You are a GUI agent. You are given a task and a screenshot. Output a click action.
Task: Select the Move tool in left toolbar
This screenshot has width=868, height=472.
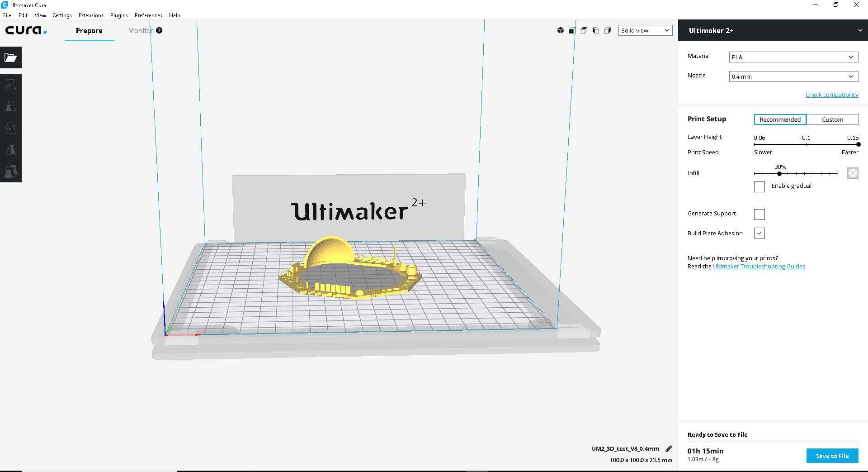[11, 85]
